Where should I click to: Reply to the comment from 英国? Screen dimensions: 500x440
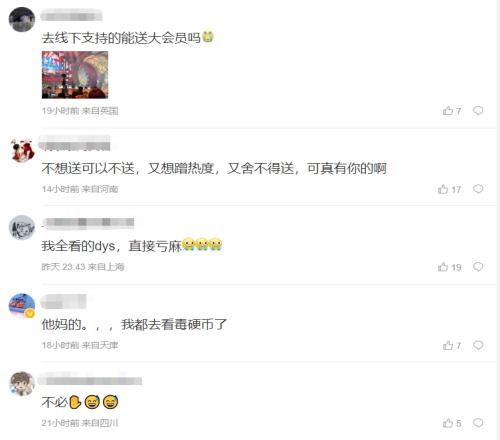click(478, 110)
